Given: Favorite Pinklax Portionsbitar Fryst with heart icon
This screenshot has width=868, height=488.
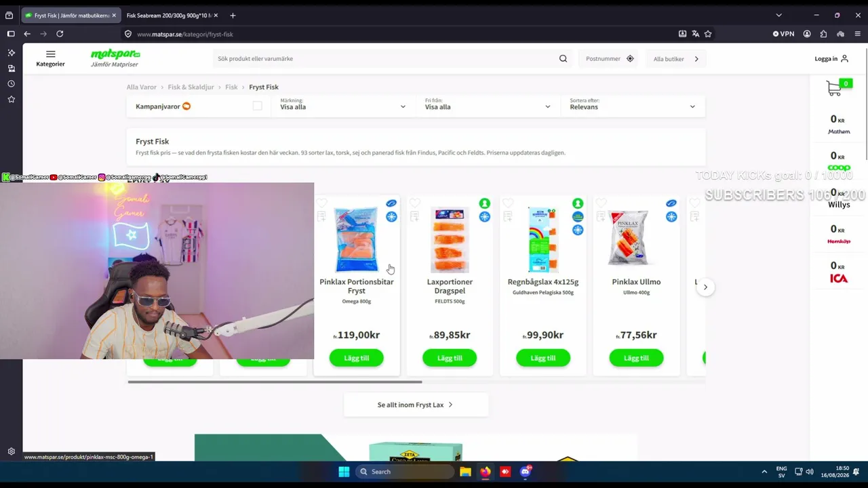Looking at the screenshot, I should coord(321,203).
